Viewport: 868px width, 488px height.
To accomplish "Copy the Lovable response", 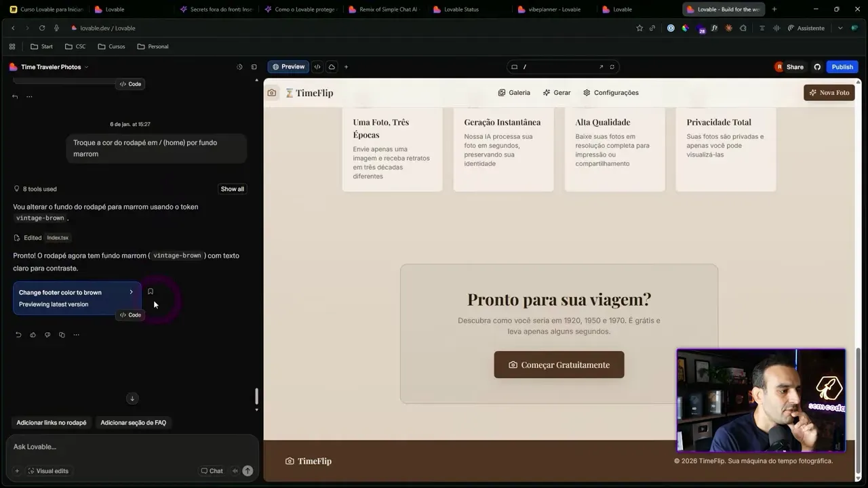I will coord(62,334).
